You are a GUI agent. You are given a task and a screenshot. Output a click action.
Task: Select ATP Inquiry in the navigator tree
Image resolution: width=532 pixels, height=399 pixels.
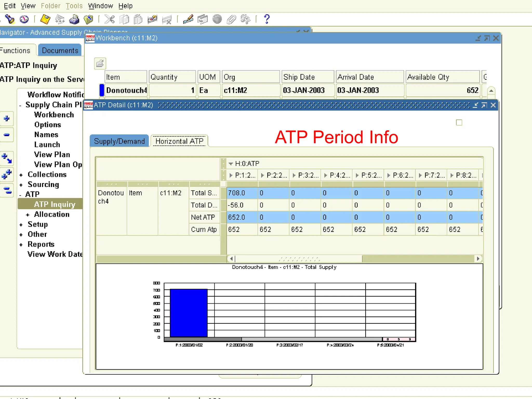[x=55, y=204]
